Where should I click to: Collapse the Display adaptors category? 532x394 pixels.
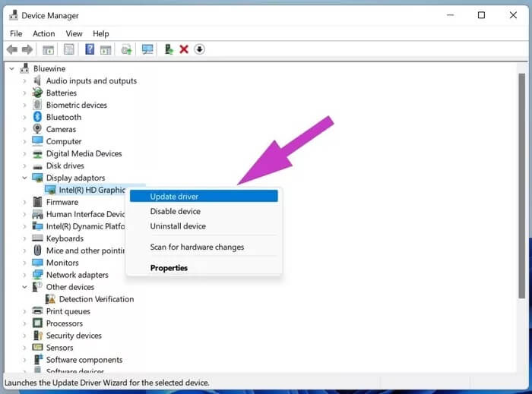tap(24, 178)
